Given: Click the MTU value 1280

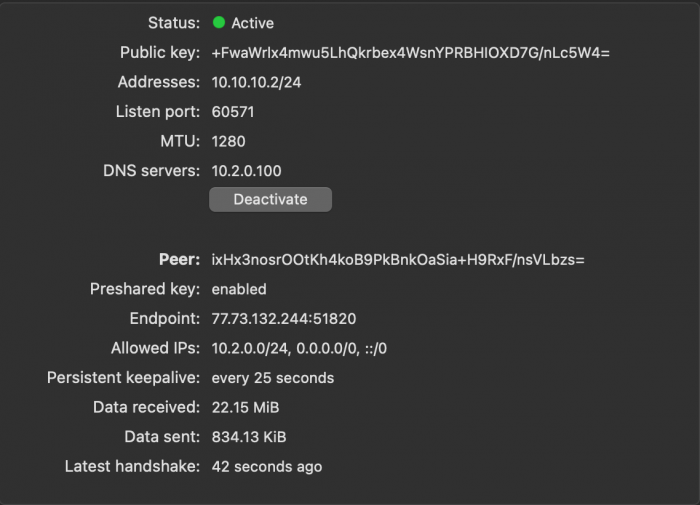Looking at the screenshot, I should (228, 141).
